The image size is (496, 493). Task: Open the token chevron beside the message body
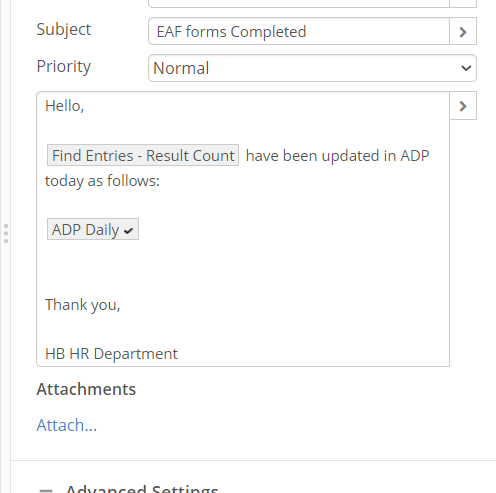(x=463, y=106)
